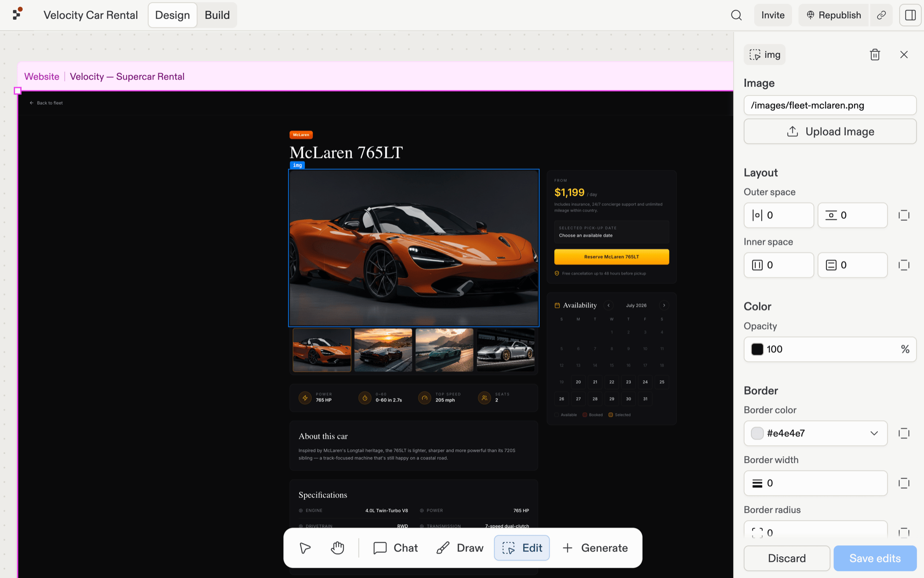924x578 pixels.
Task: Click the Top Speed gauge icon
Action: click(x=425, y=397)
